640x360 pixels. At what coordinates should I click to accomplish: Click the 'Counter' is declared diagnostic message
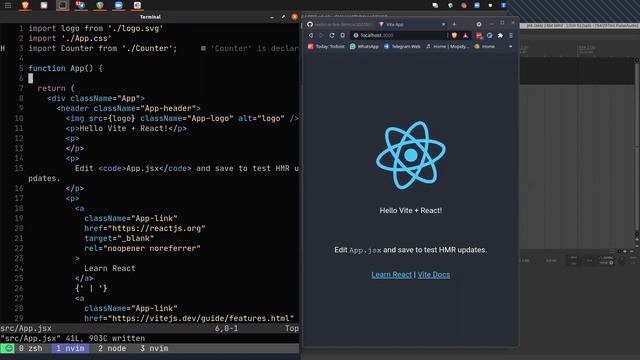pos(250,49)
